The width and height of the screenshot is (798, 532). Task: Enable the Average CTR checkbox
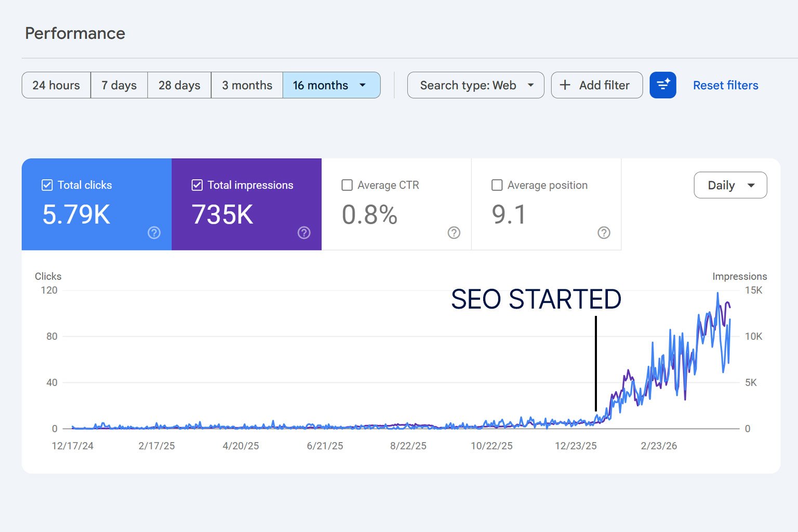[347, 185]
